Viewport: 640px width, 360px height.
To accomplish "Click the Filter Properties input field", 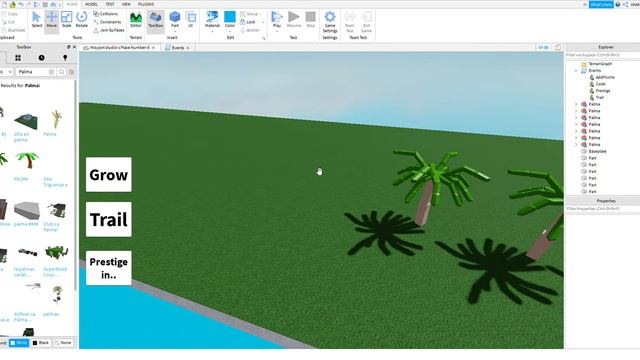I will (x=602, y=209).
